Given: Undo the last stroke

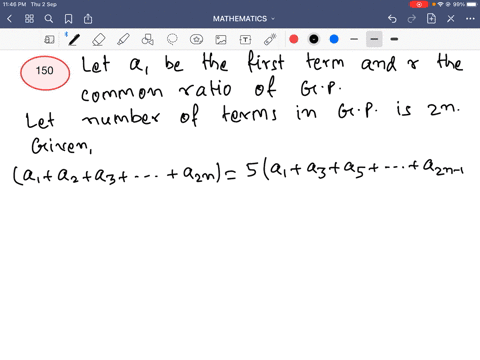Looking at the screenshot, I should click(392, 19).
